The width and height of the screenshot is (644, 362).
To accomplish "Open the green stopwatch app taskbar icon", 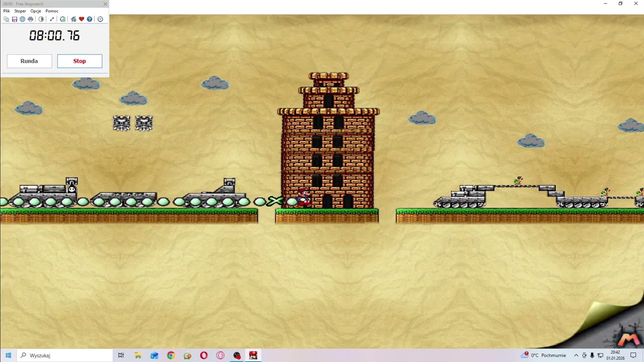I will pyautogui.click(x=188, y=355).
